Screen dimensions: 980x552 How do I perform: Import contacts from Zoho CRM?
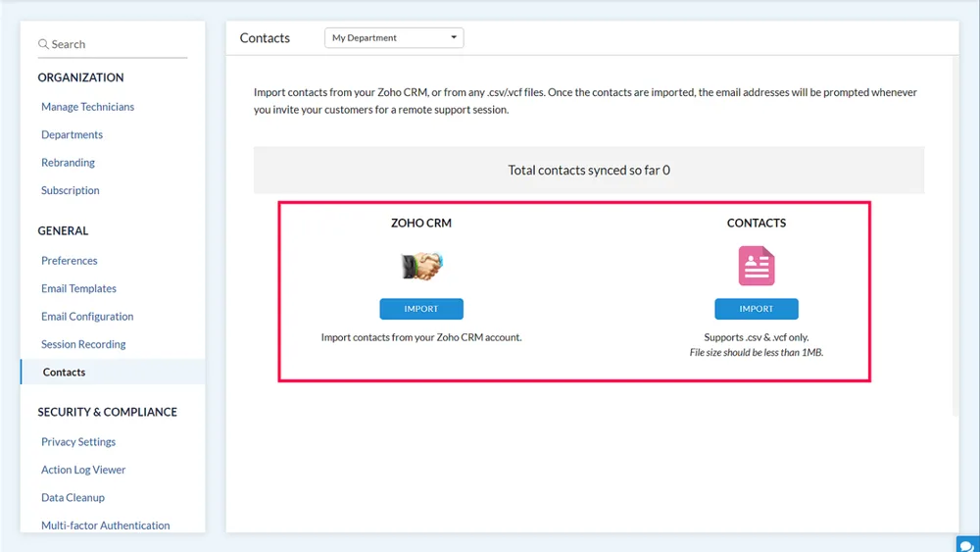(x=421, y=309)
